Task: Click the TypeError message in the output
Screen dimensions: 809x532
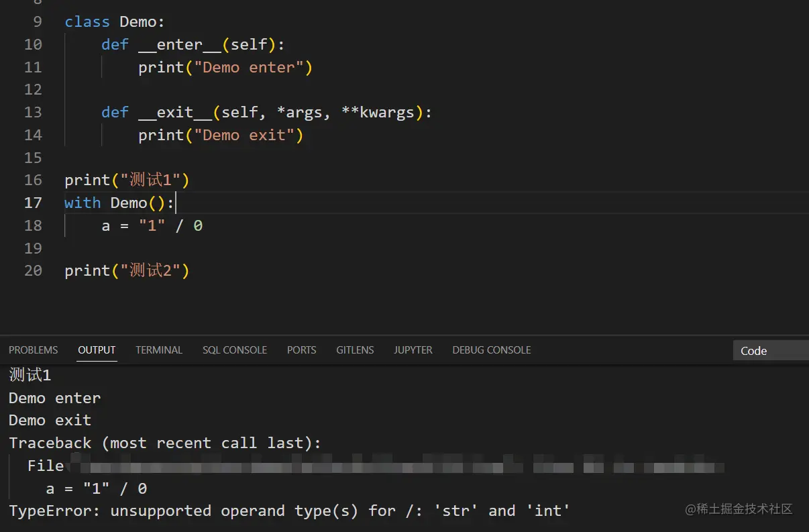Action: coord(290,511)
